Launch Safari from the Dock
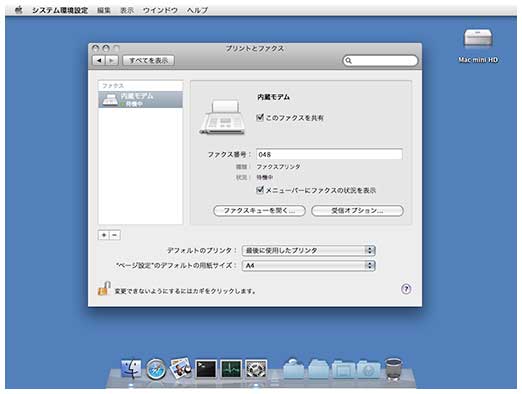The image size is (522, 394). 156,369
